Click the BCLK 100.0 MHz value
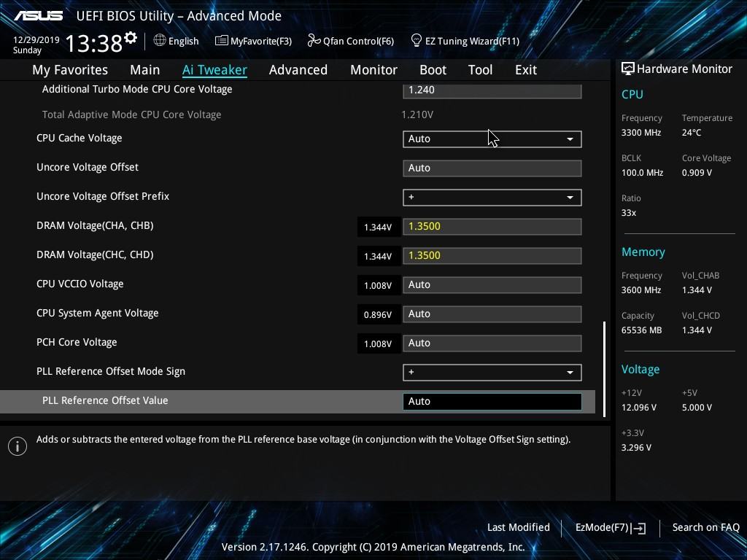 pyautogui.click(x=642, y=172)
